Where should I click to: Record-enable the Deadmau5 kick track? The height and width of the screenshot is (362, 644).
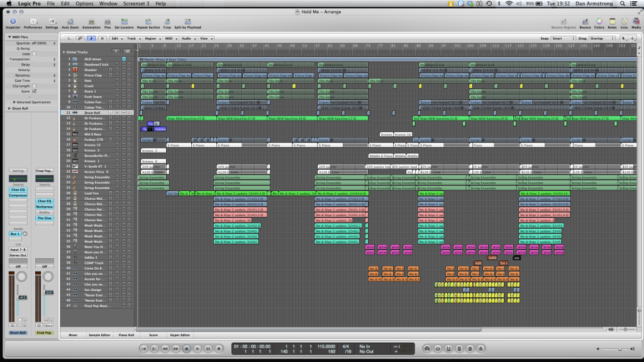(118, 65)
